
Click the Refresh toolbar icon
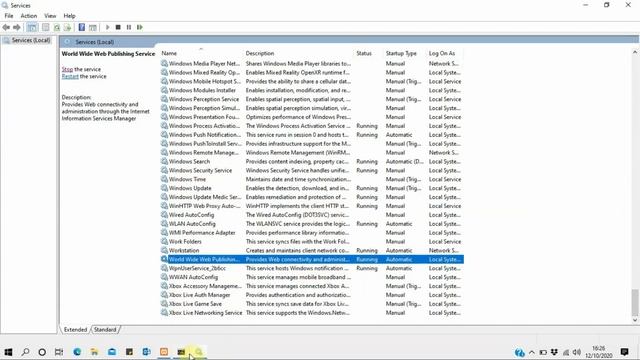[57, 27]
